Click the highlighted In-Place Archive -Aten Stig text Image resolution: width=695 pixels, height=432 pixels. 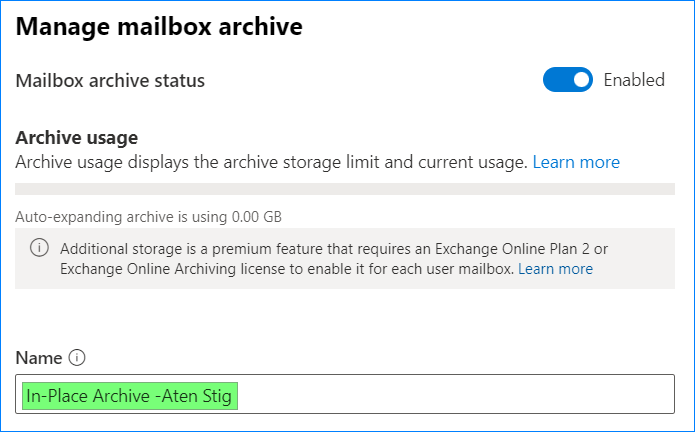129,396
